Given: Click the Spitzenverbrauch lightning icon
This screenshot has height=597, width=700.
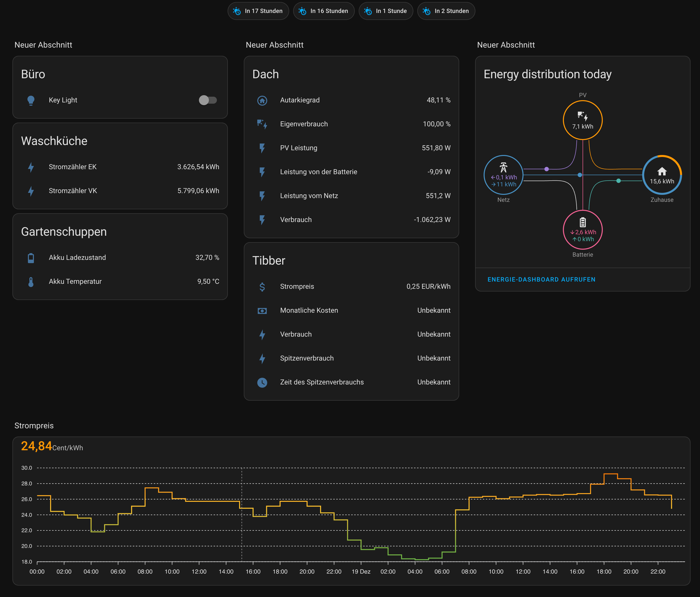Looking at the screenshot, I should pos(262,359).
